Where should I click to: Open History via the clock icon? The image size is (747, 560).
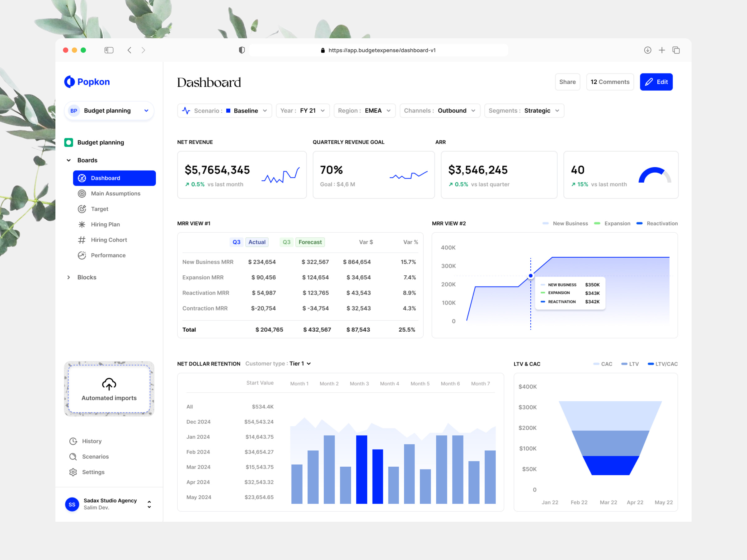tap(73, 441)
